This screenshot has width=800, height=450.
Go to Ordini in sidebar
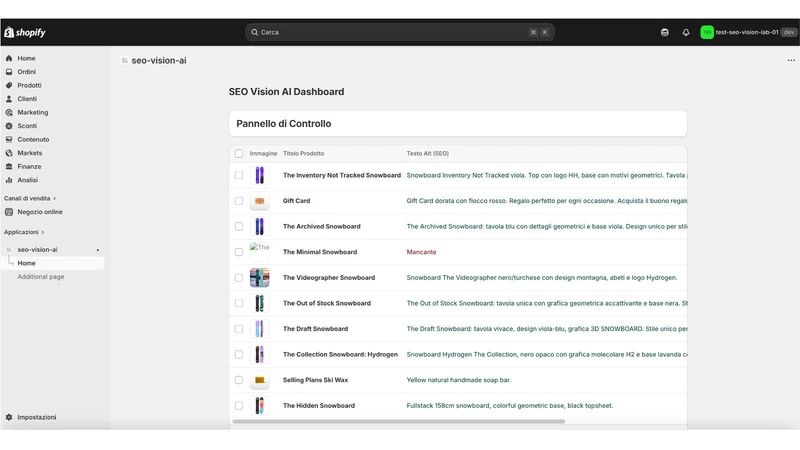point(27,72)
